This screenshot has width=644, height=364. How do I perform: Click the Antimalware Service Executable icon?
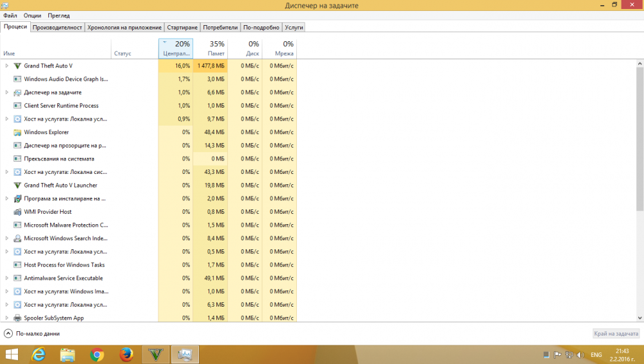17,278
